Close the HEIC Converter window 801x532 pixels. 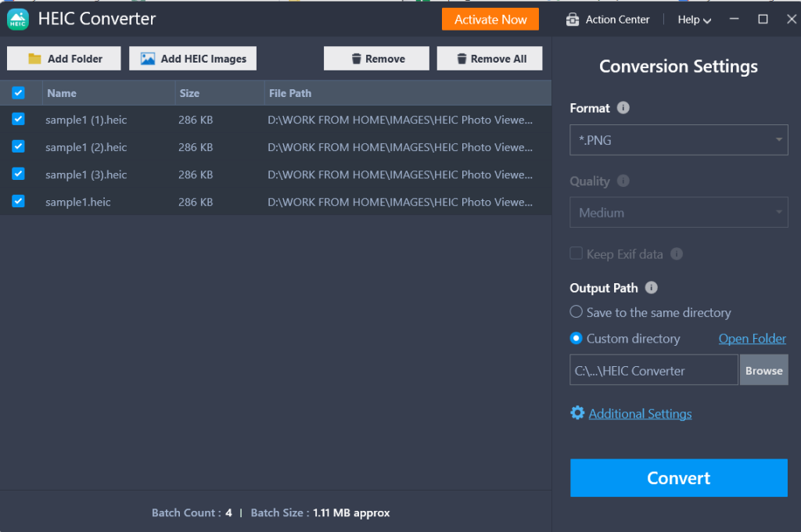(792, 19)
